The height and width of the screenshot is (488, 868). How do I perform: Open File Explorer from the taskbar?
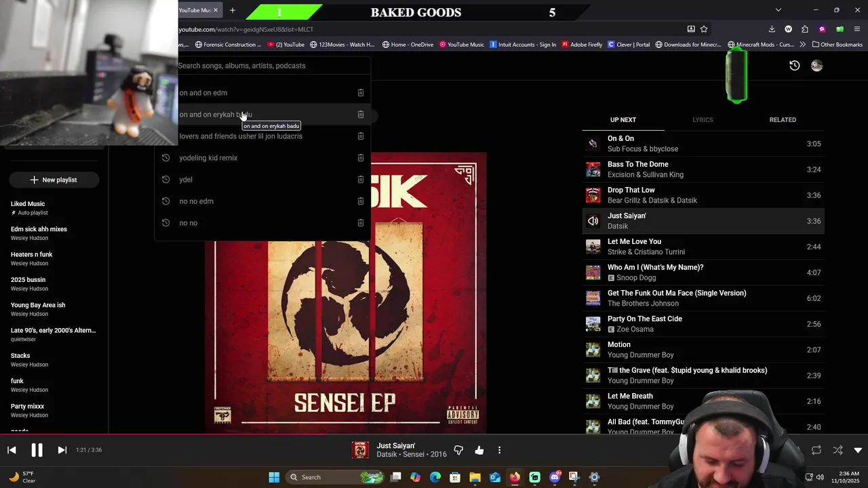point(475,477)
